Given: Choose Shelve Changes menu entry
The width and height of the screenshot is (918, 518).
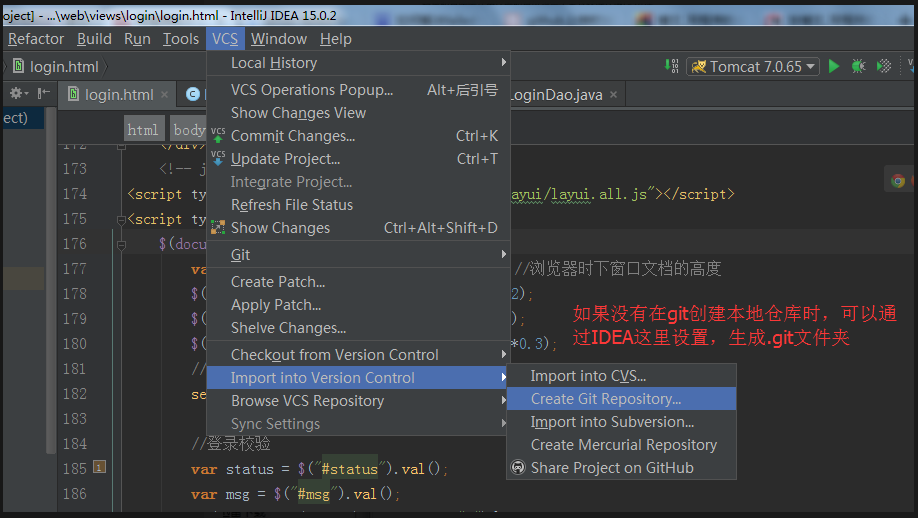Looking at the screenshot, I should click(x=358, y=328).
